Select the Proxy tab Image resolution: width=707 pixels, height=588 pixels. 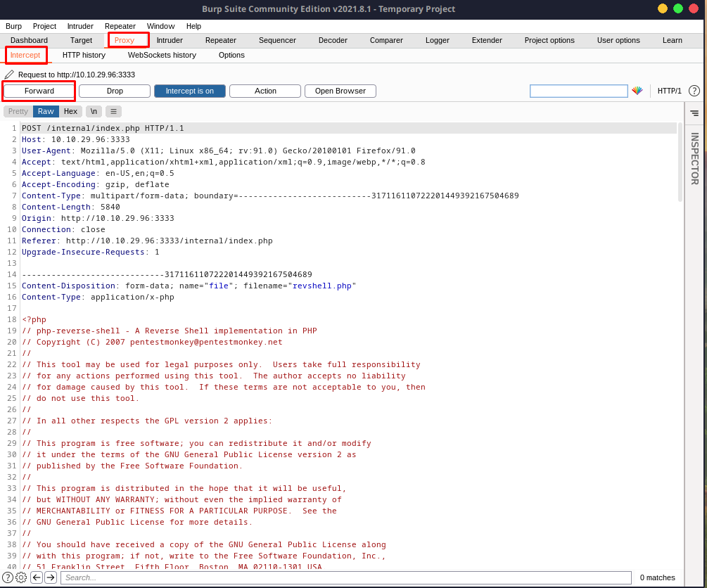click(125, 40)
